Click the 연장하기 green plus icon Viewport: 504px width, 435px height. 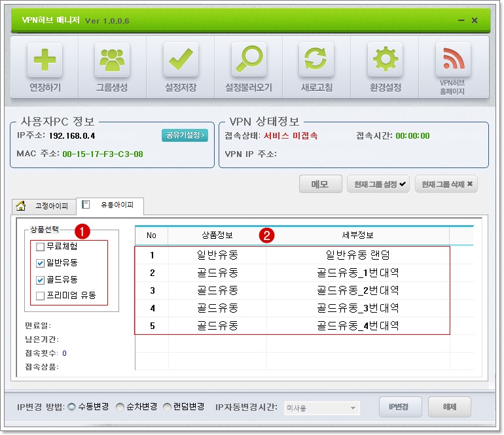coord(45,60)
